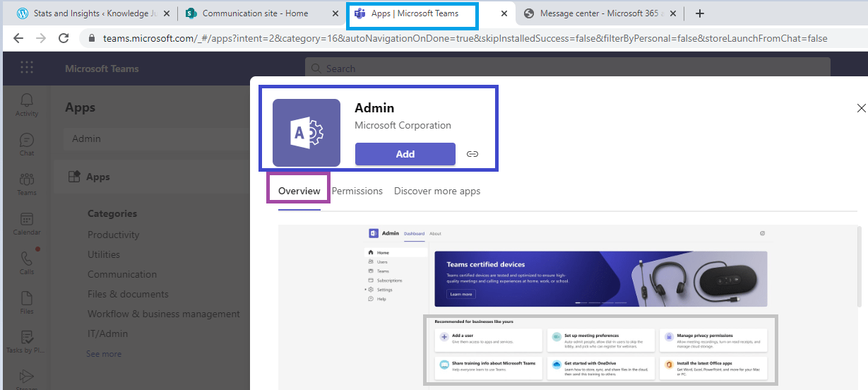Open Chat in the Teams sidebar
This screenshot has width=868, height=390.
[x=27, y=144]
